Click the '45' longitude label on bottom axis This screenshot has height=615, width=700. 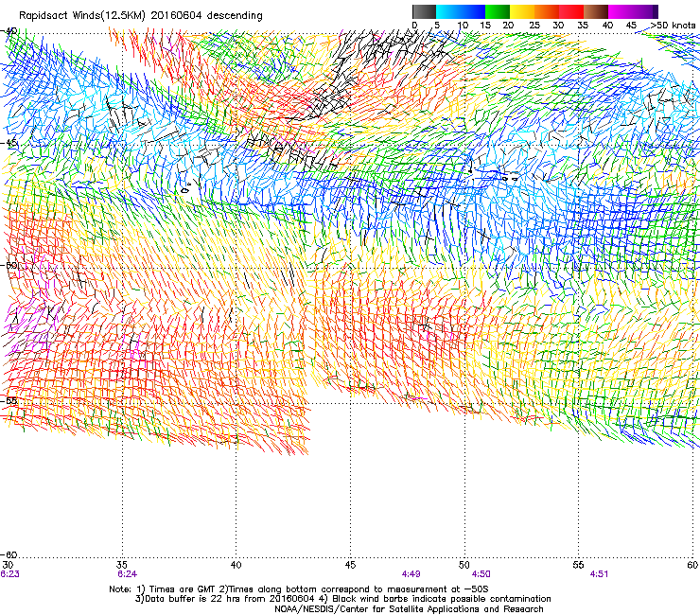click(x=350, y=565)
